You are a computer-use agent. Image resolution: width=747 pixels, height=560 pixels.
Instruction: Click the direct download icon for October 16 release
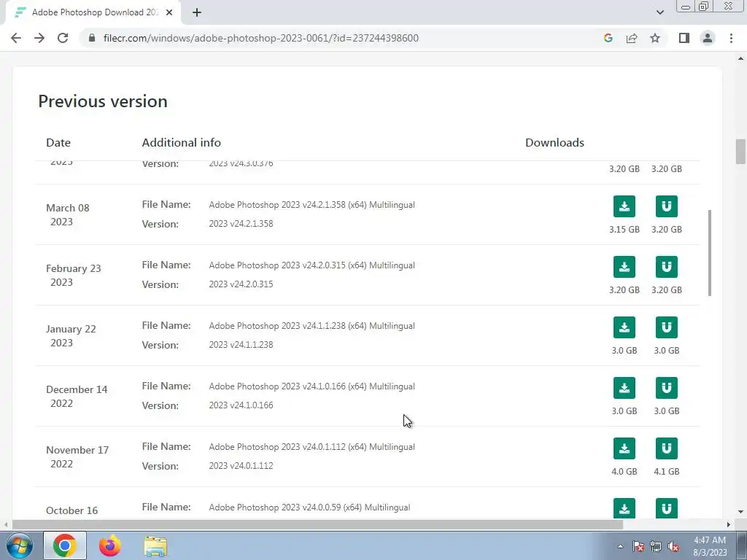624,508
